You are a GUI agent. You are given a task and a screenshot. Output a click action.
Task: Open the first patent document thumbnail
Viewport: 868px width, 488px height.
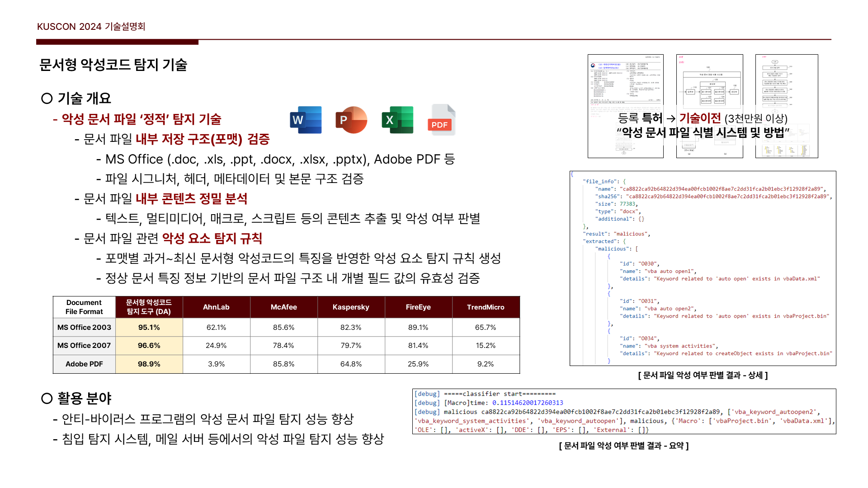click(x=625, y=81)
